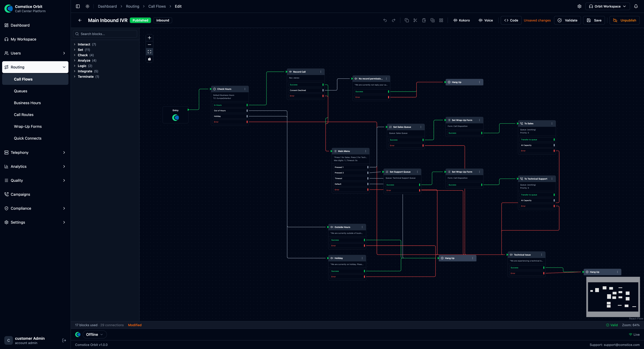The width and height of the screenshot is (644, 349).
Task: Open the To Sales block options menu
Action: tap(552, 124)
